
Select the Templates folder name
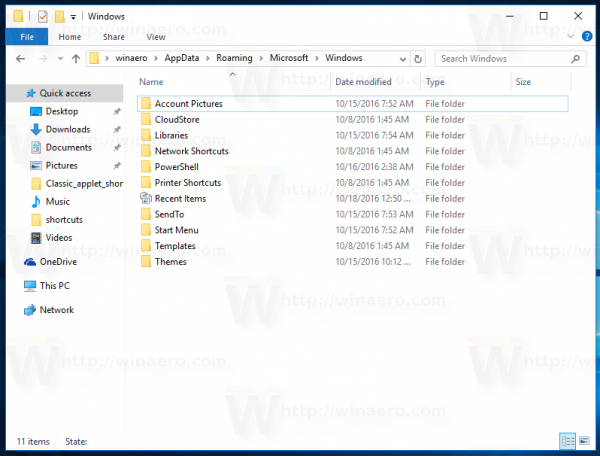175,246
